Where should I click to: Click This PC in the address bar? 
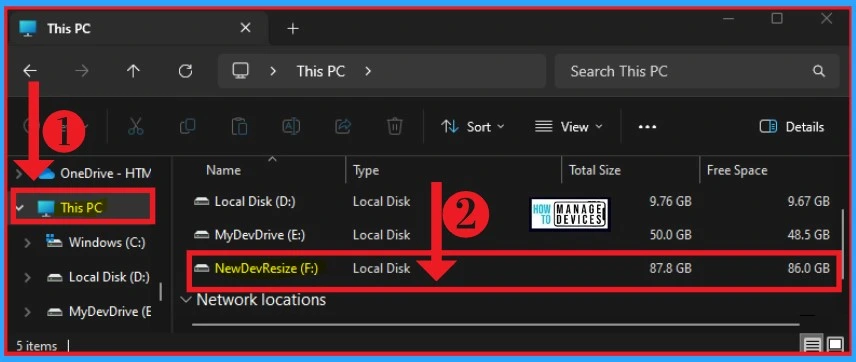[321, 71]
